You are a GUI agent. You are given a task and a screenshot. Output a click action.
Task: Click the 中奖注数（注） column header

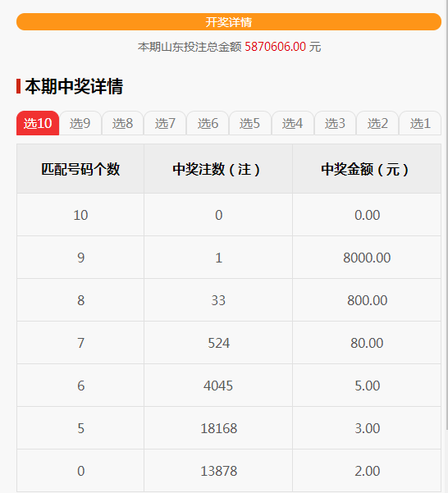(218, 169)
